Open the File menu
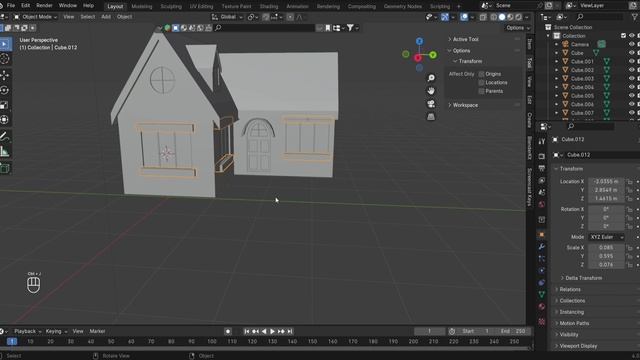Viewport: 640px width, 360px height. [11, 6]
